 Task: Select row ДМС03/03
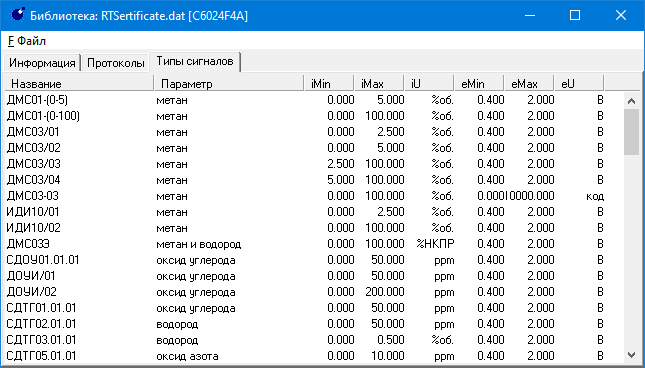[x=305, y=164]
